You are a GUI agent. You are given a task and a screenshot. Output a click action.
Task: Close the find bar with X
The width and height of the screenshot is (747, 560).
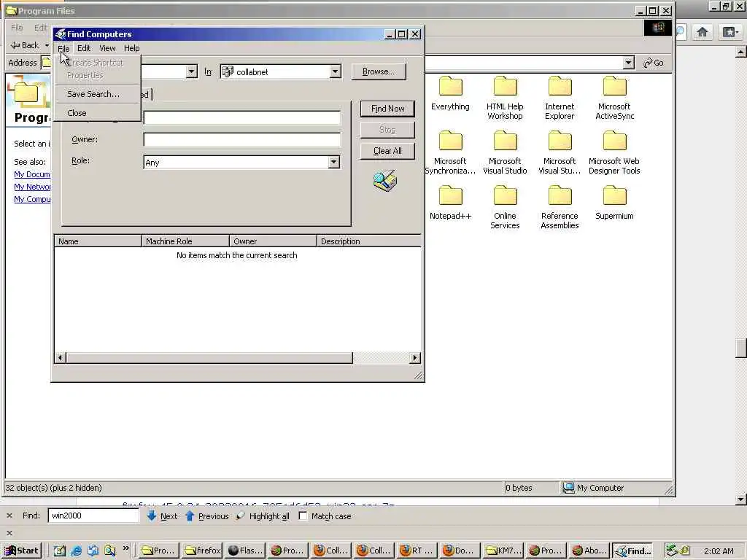tap(9, 516)
